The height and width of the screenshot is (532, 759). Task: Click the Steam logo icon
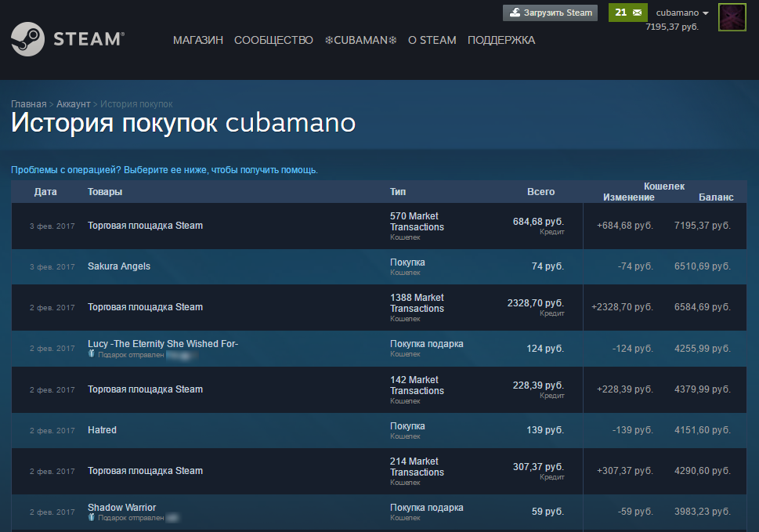[27, 39]
